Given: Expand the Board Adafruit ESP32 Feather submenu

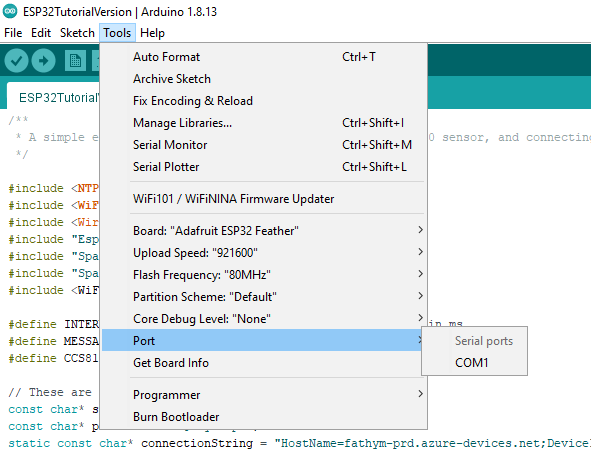Looking at the screenshot, I should pyautogui.click(x=264, y=231).
